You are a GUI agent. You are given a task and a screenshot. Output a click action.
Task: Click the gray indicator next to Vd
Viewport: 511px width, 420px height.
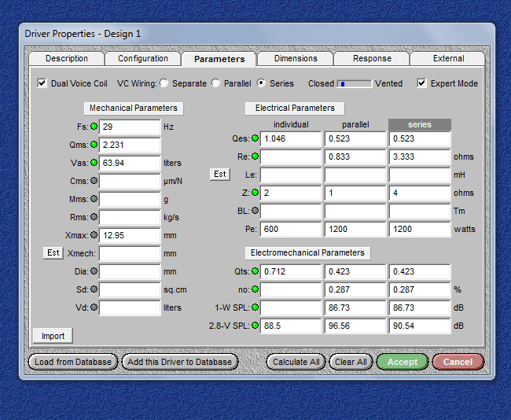[94, 308]
